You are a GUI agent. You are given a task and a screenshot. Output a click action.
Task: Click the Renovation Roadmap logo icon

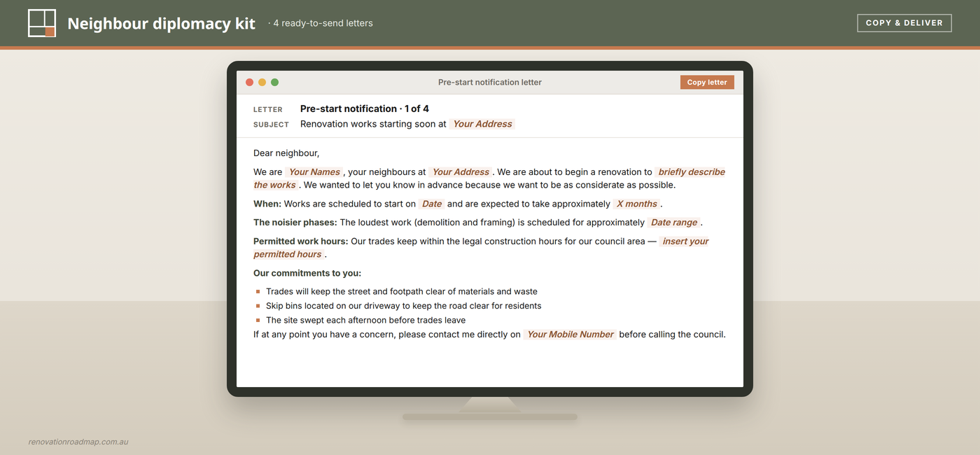point(42,23)
